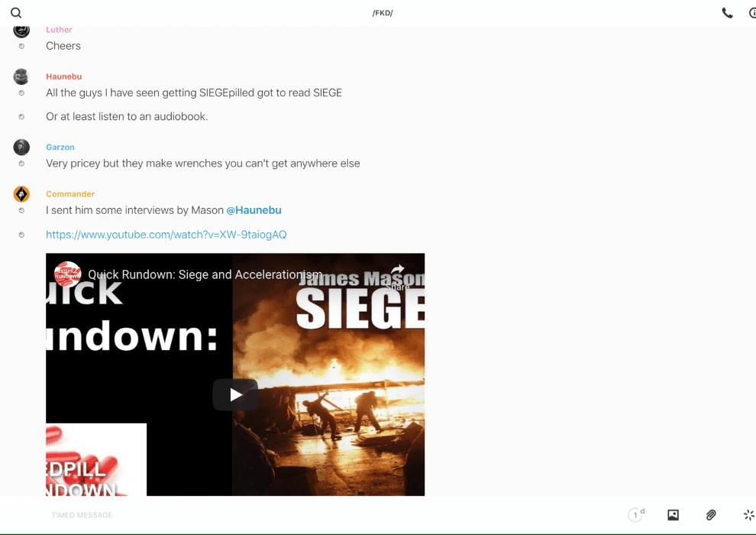756x535 pixels.
Task: Click the Redpill Rundown channel logo
Action: tap(67, 274)
